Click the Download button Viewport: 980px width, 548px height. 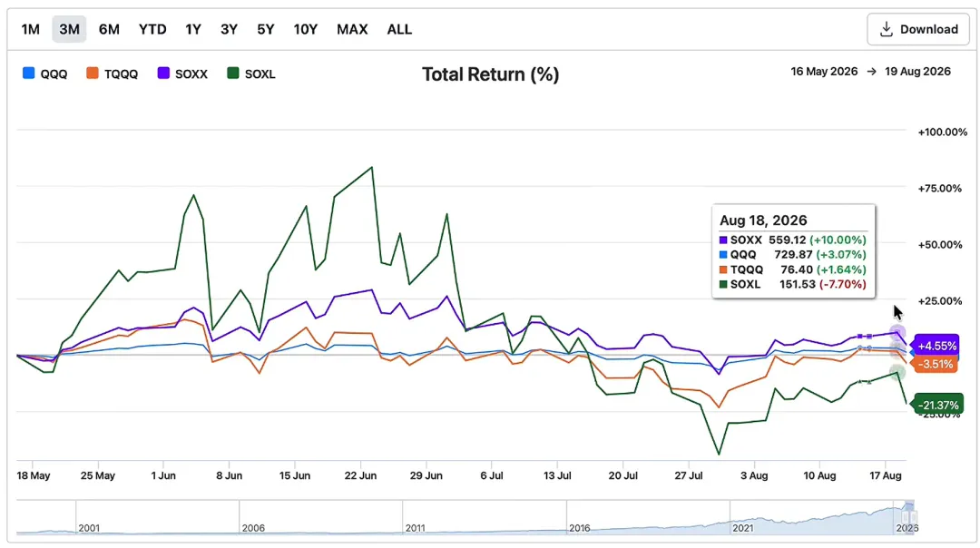pyautogui.click(x=918, y=29)
